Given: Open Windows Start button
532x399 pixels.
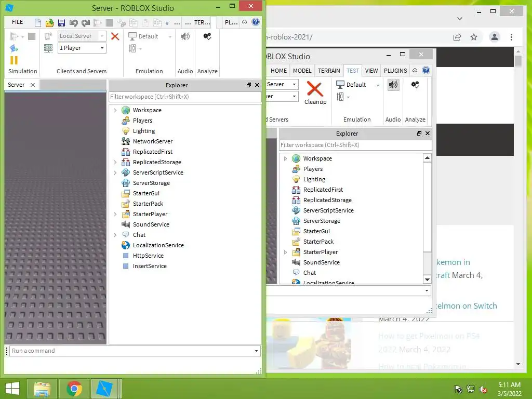Looking at the screenshot, I should (x=12, y=389).
